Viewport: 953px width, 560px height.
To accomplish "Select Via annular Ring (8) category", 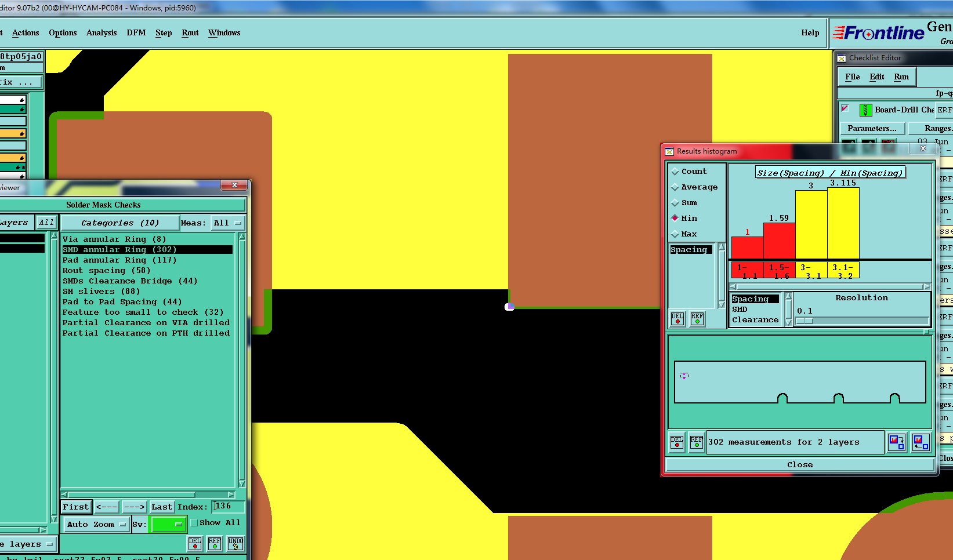I will point(114,239).
